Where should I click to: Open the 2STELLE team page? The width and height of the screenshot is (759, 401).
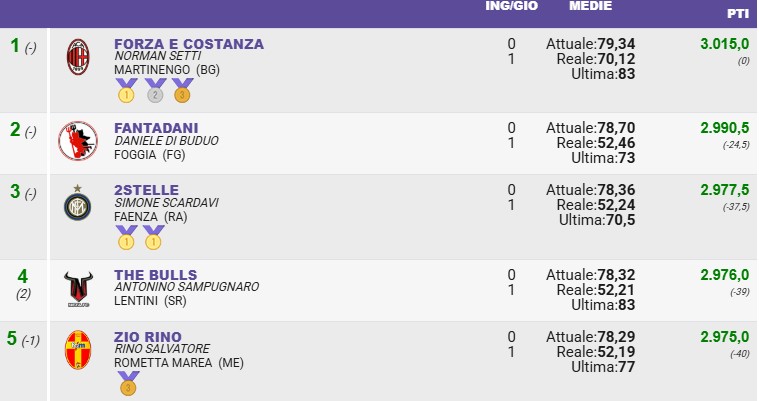coord(147,190)
